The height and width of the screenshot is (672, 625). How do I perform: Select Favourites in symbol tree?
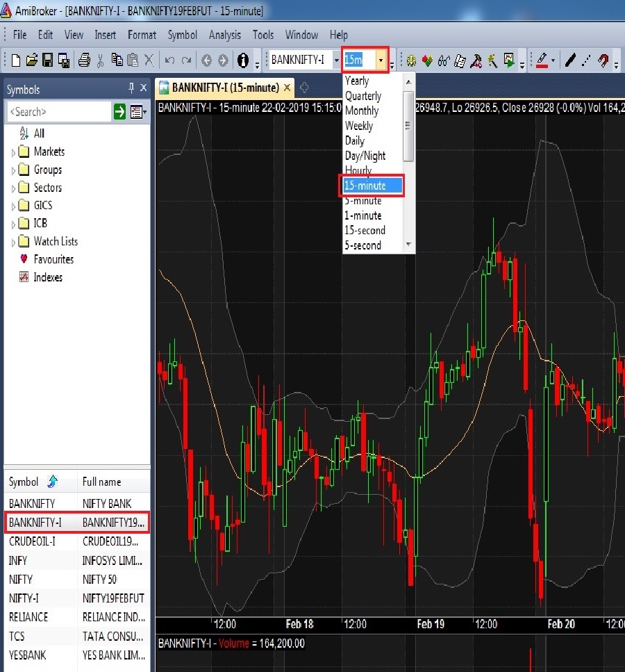tap(53, 259)
